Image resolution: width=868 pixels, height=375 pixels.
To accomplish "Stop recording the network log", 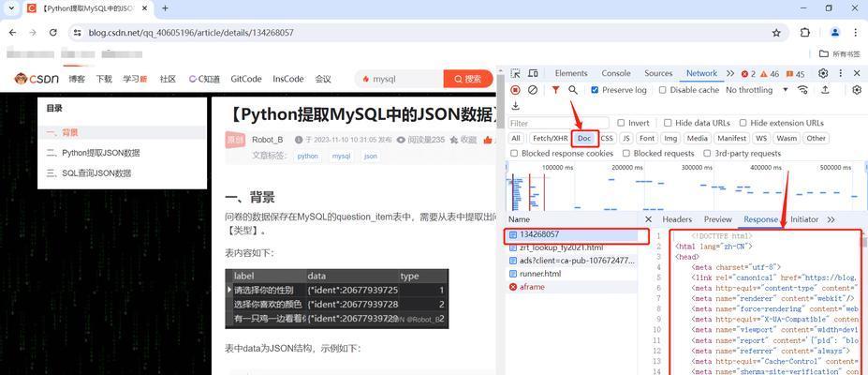I will click(x=515, y=90).
